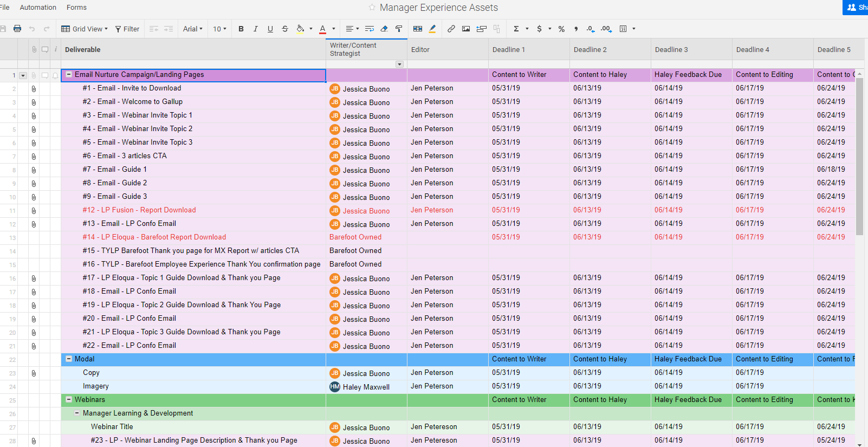Decrease decimal places

[x=591, y=29]
